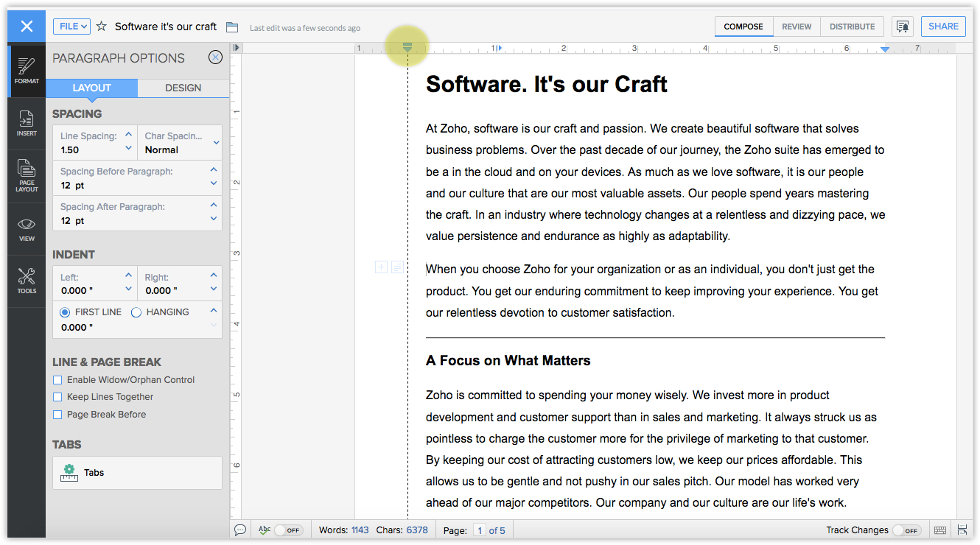Image resolution: width=980 pixels, height=545 pixels.
Task: Open the Page Layout sidebar panel
Action: [27, 176]
